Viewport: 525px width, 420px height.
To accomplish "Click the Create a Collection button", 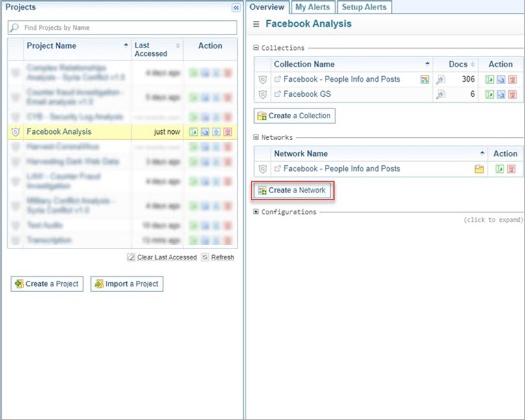I will click(x=294, y=116).
